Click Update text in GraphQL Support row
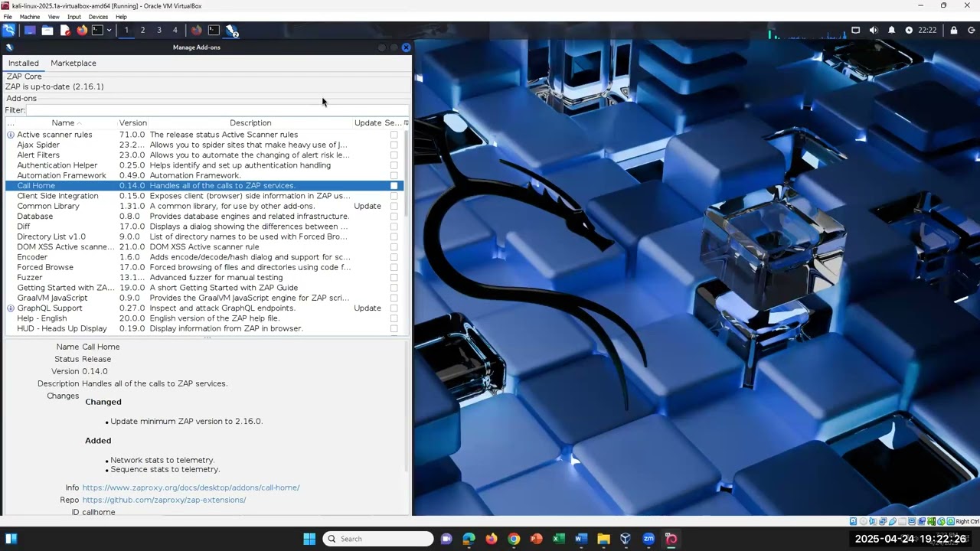This screenshot has height=551, width=980. pos(367,308)
